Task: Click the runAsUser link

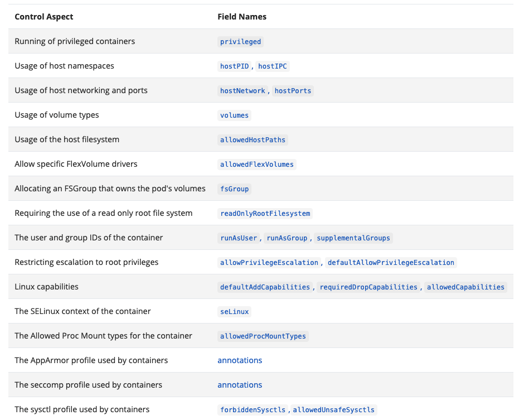Action: [239, 238]
